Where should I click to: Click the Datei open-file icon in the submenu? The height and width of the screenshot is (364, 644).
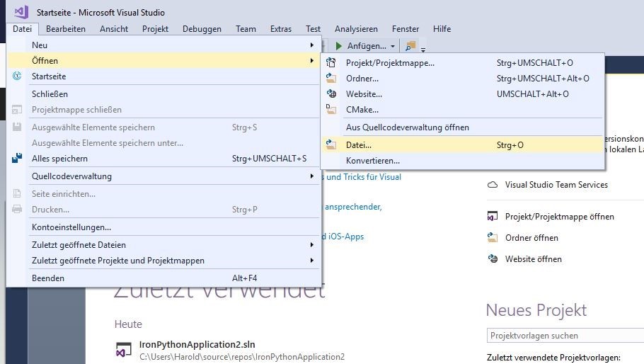click(x=331, y=145)
